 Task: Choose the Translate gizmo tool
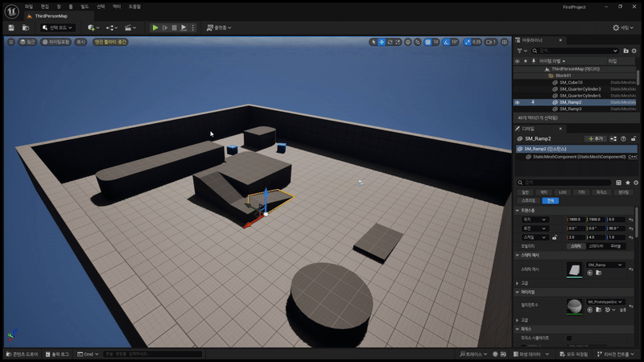pyautogui.click(x=382, y=42)
